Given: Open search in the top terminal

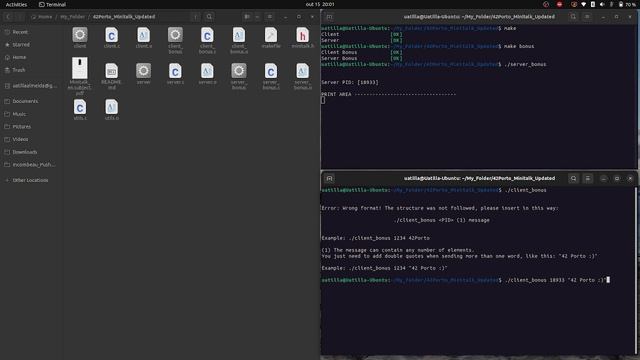Looking at the screenshot, I should tap(573, 17).
